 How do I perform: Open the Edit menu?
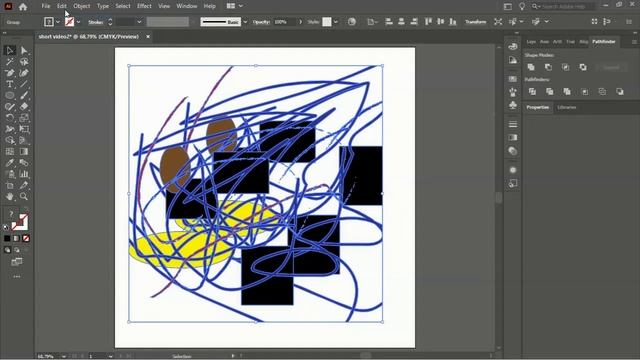pos(62,6)
